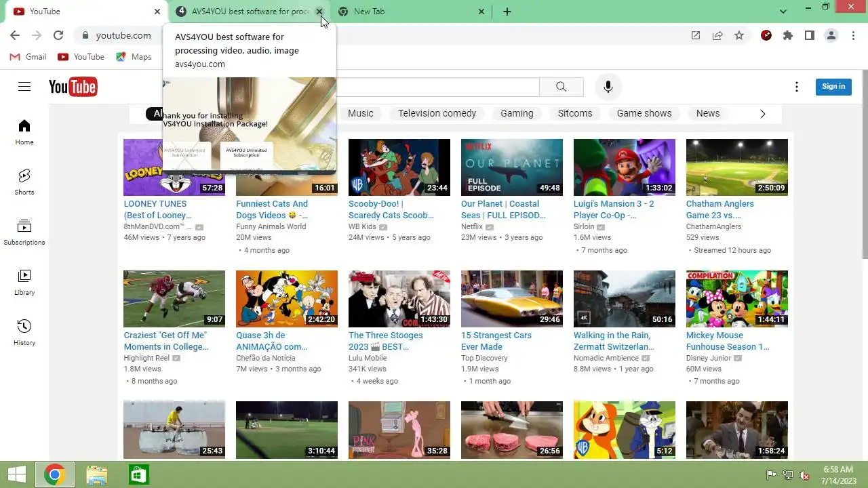This screenshot has height=488, width=868.
Task: Open Microsoft Store from the taskbar
Action: click(x=138, y=474)
